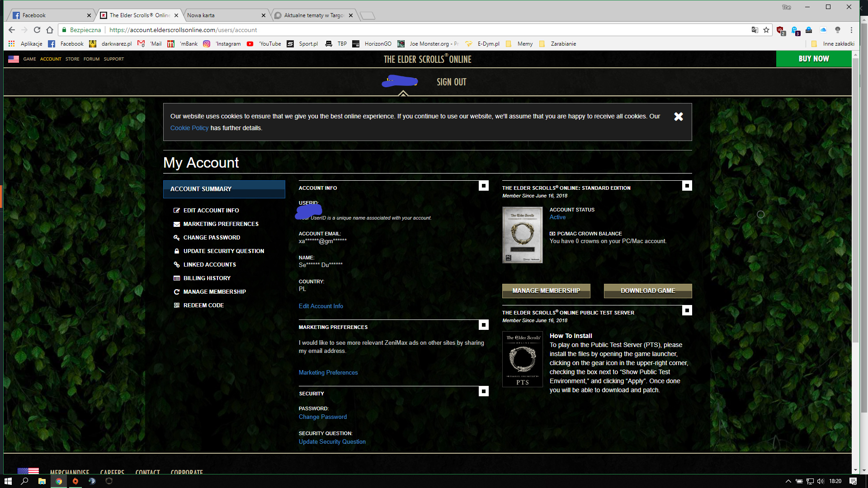The width and height of the screenshot is (868, 488).
Task: Click the taskbar volume icon
Action: (821, 481)
